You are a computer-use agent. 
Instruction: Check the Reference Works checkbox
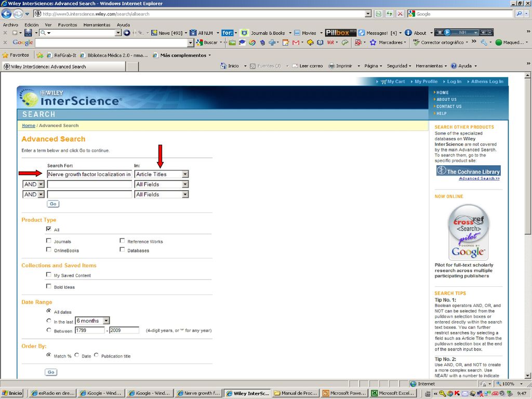click(x=122, y=241)
